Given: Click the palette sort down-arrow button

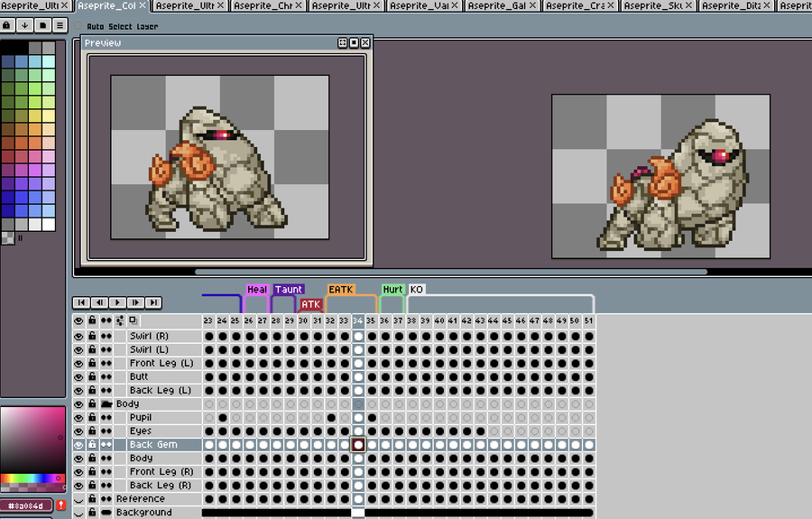Looking at the screenshot, I should point(25,25).
